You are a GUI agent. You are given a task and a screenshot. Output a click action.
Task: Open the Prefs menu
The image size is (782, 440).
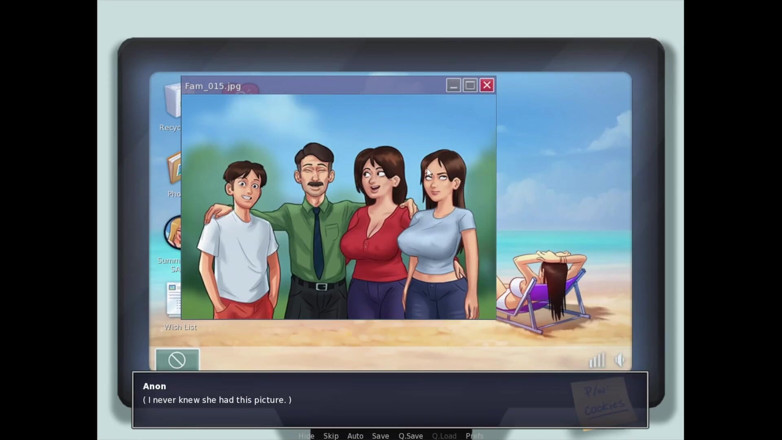pos(474,436)
